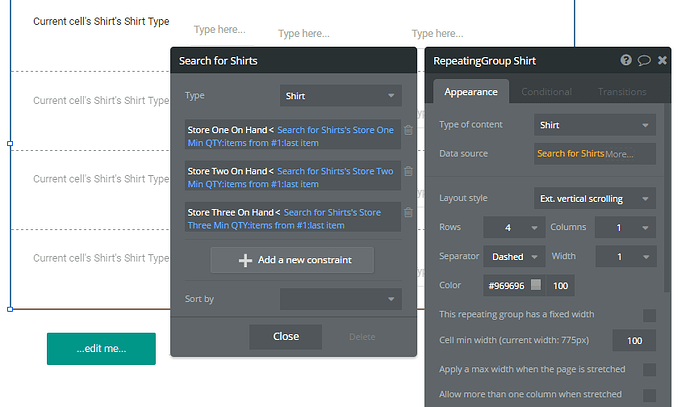Enable apply max width when page stretched

[x=649, y=369]
